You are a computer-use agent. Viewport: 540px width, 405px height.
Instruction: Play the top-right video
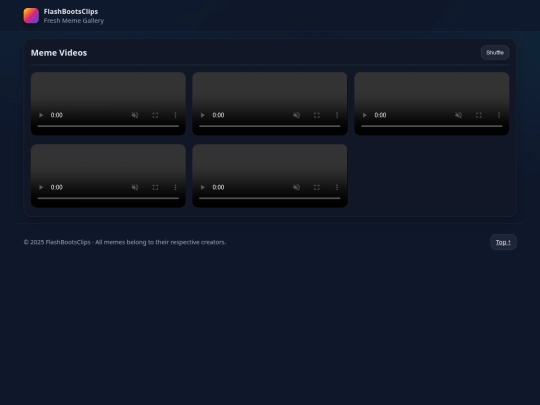point(364,115)
